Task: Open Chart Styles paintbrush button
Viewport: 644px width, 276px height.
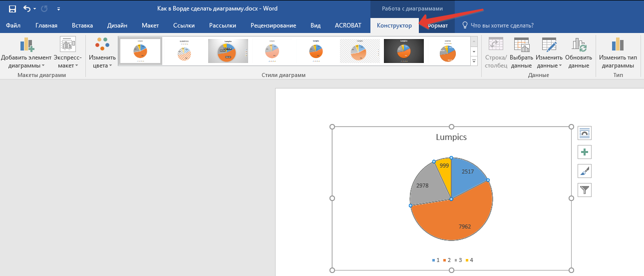Action: tap(585, 171)
